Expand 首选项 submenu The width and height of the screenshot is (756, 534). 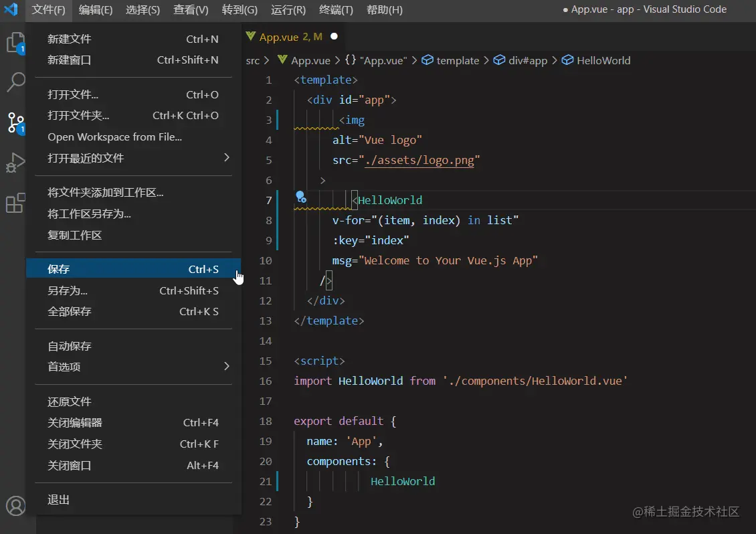[x=134, y=367]
